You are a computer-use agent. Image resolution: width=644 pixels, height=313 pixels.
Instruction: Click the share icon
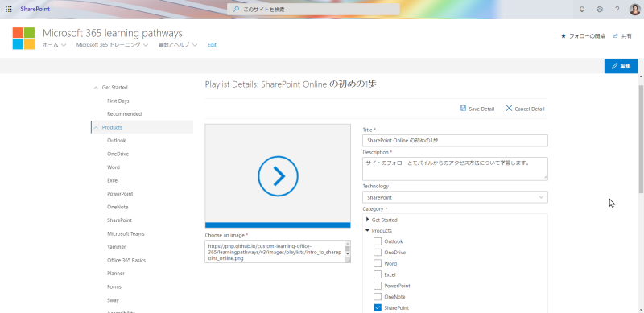point(616,36)
